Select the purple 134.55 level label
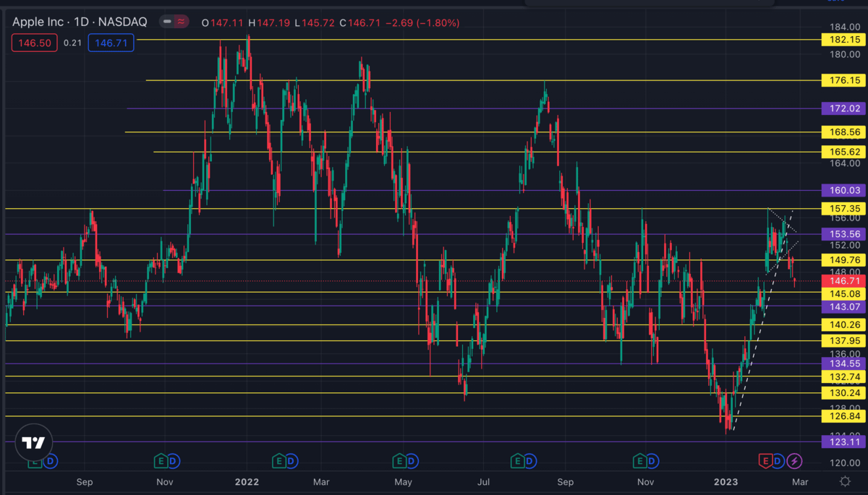 [x=844, y=363]
